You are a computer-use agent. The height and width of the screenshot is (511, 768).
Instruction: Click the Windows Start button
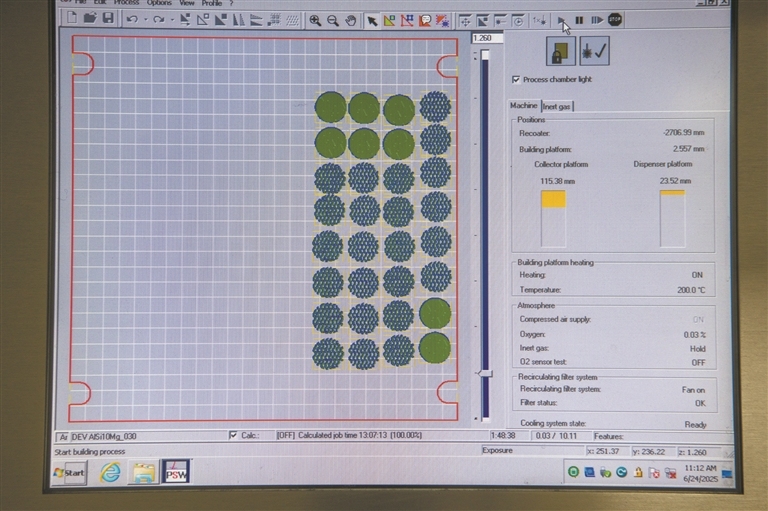click(x=69, y=472)
